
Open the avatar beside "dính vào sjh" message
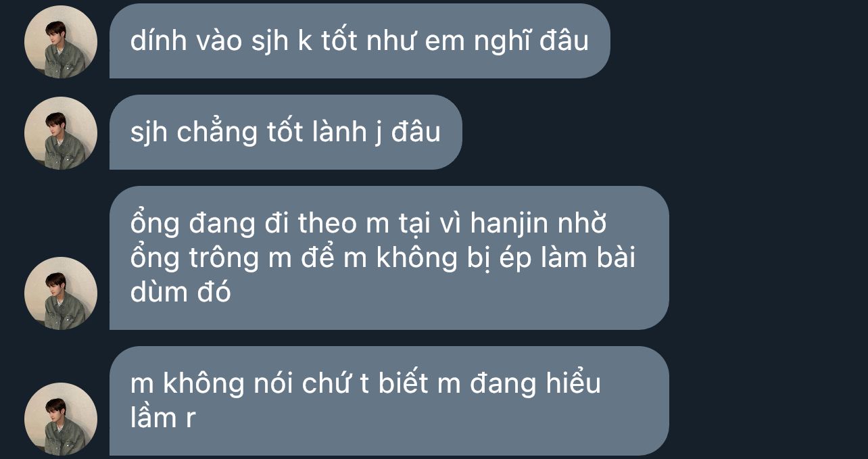tap(61, 42)
